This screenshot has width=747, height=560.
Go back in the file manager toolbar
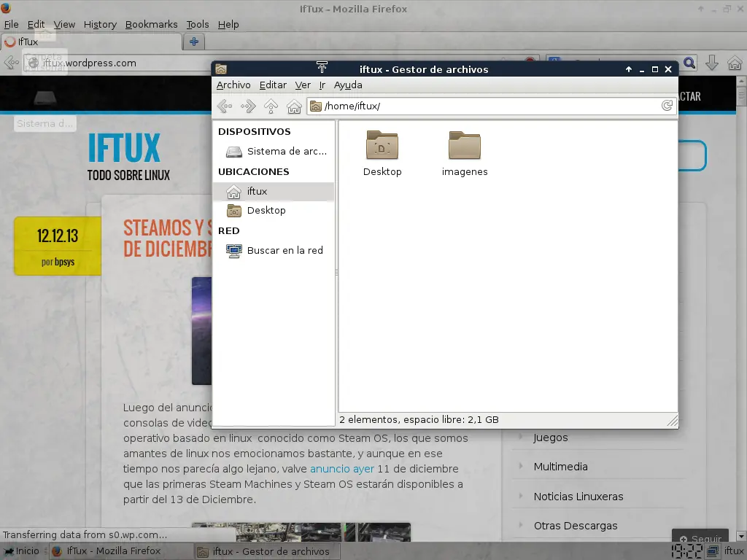[x=225, y=106]
